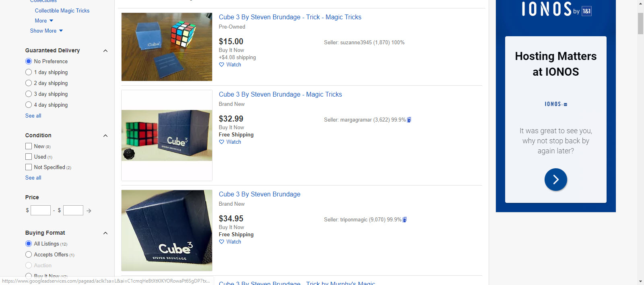Click the minimum price input field
The image size is (644, 285).
pyautogui.click(x=41, y=210)
